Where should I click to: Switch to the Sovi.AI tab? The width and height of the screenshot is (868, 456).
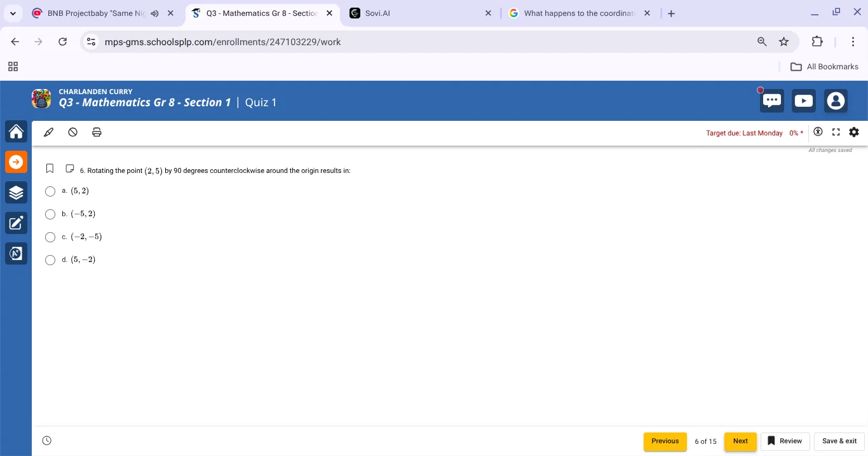416,13
